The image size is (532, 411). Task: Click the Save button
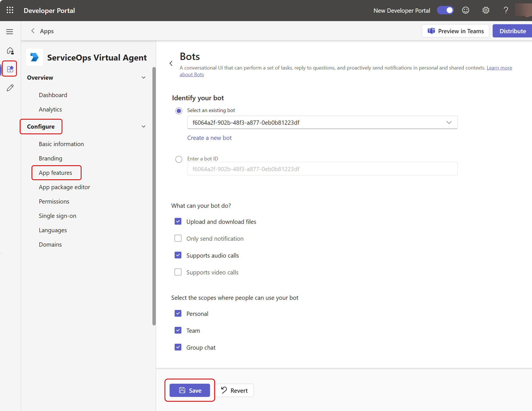coord(190,390)
